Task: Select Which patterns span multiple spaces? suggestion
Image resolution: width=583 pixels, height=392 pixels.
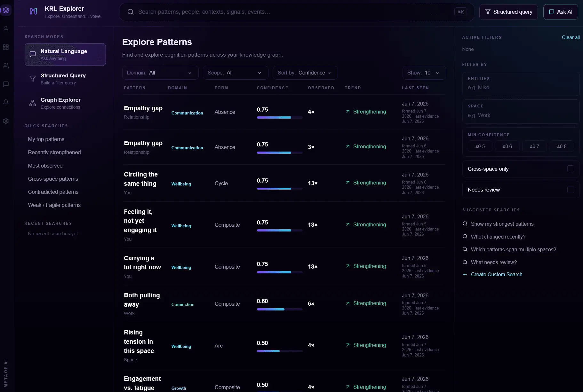Action: click(514, 249)
